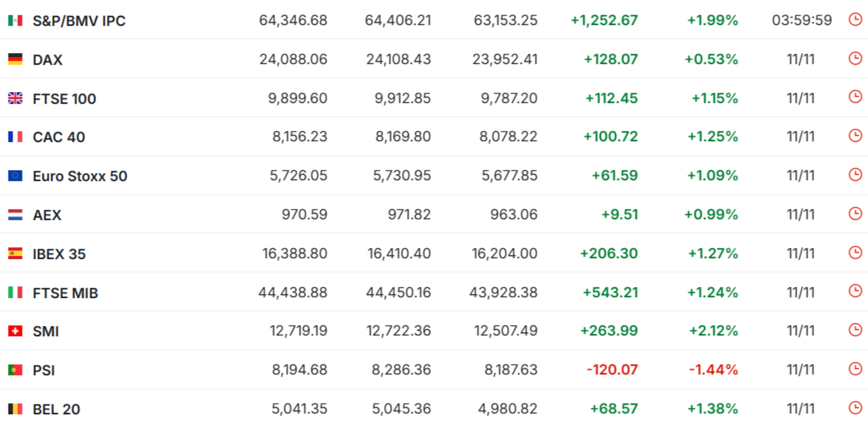Click the SMI percent change +2.12%
This screenshot has width=868, height=422.
[713, 332]
